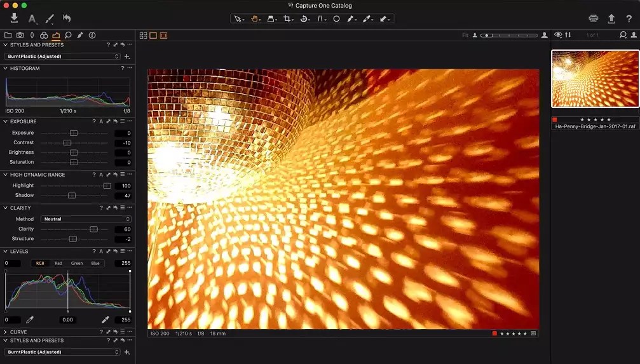Toggle the proof margin viewer icon

click(164, 36)
